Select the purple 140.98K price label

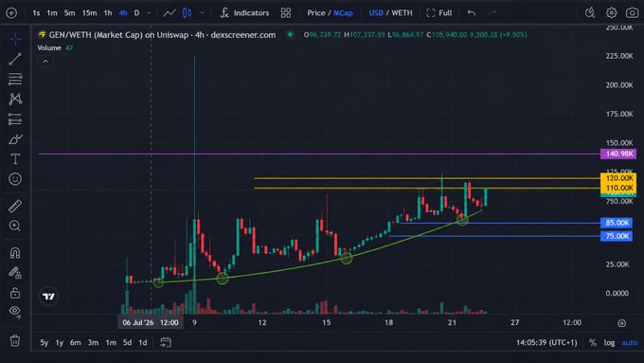click(x=618, y=154)
